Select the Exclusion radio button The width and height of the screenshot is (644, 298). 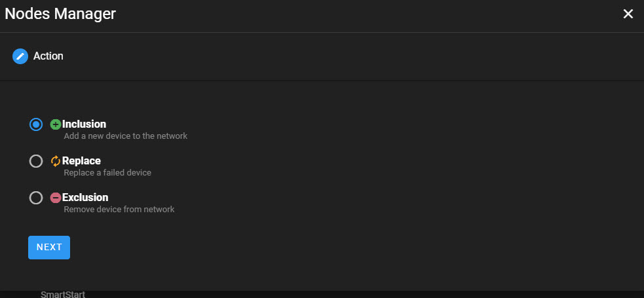point(36,198)
